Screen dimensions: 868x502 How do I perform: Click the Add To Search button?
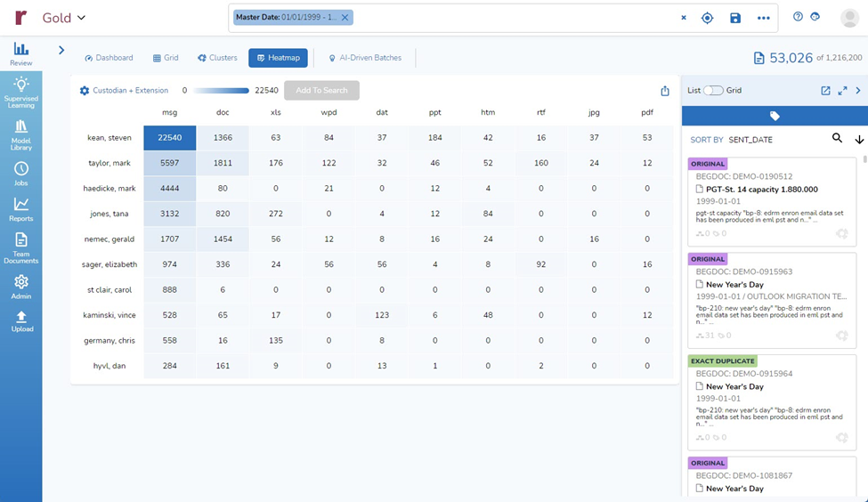tap(321, 90)
